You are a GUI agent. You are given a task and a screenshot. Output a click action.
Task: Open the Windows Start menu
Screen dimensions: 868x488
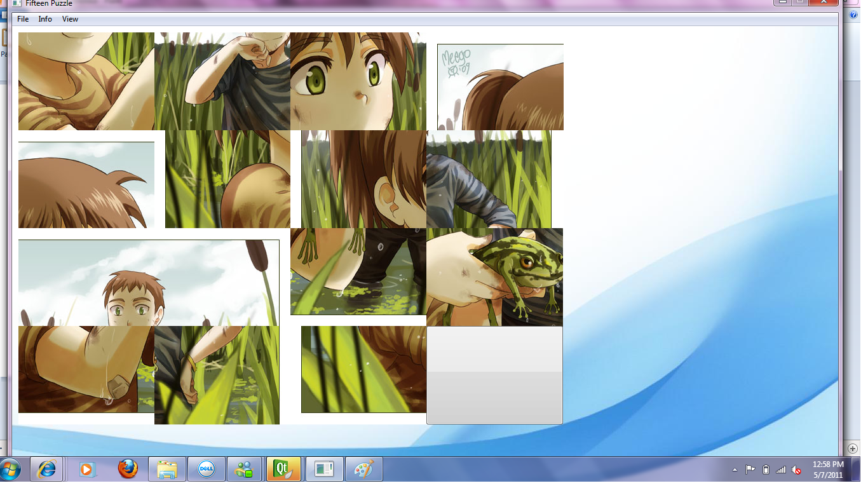pyautogui.click(x=10, y=470)
